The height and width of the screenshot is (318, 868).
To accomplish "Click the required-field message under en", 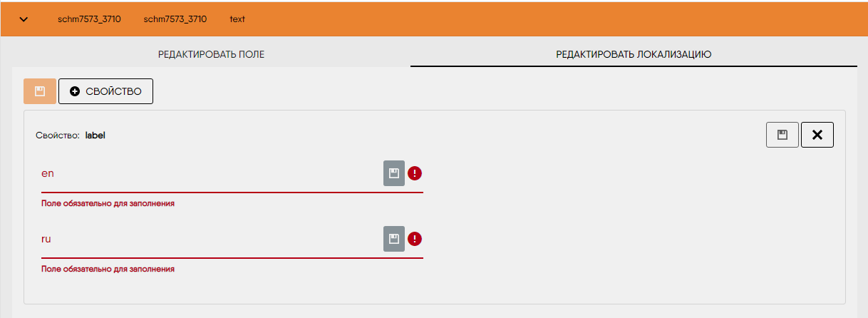I will [x=108, y=203].
